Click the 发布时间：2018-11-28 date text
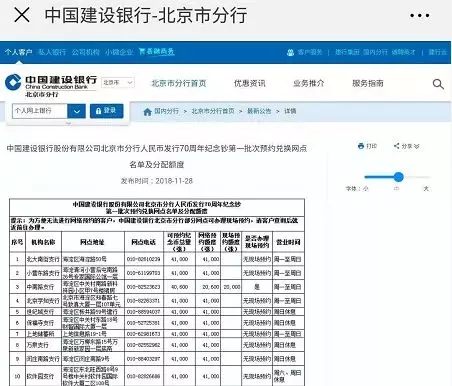 [x=157, y=181]
